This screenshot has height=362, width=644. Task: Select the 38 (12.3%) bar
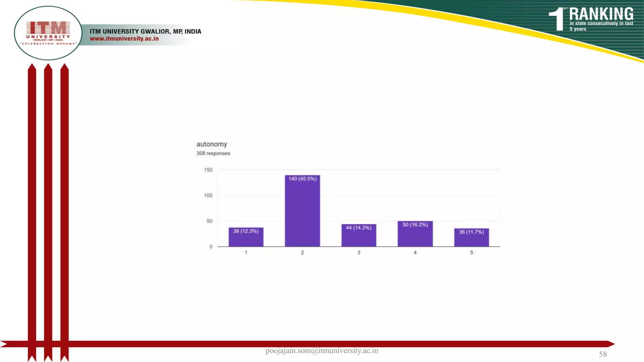point(246,237)
